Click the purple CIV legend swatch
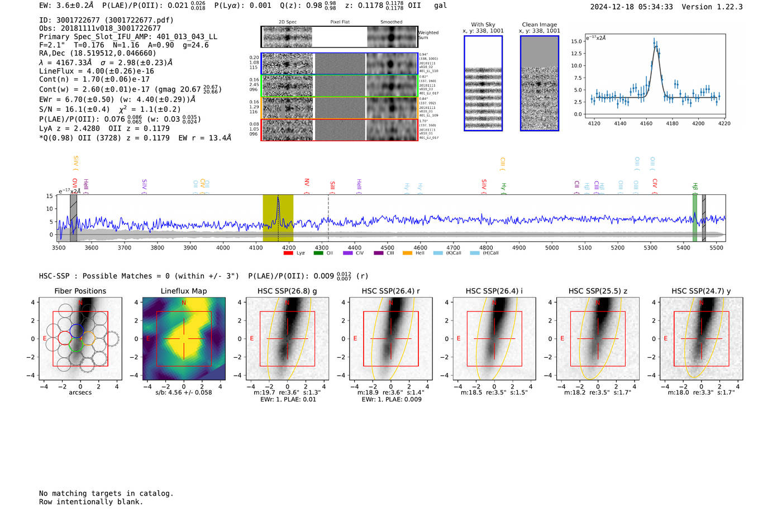The image size is (782, 532). point(348,253)
